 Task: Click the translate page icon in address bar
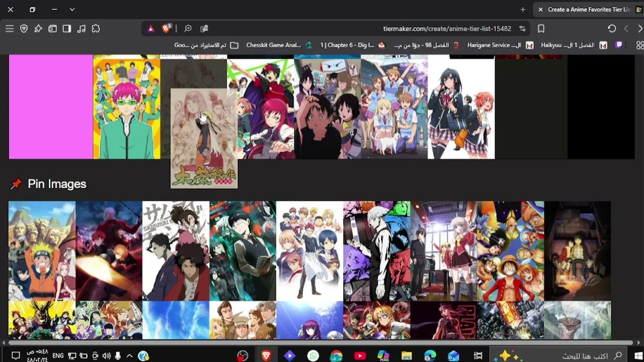(204, 29)
